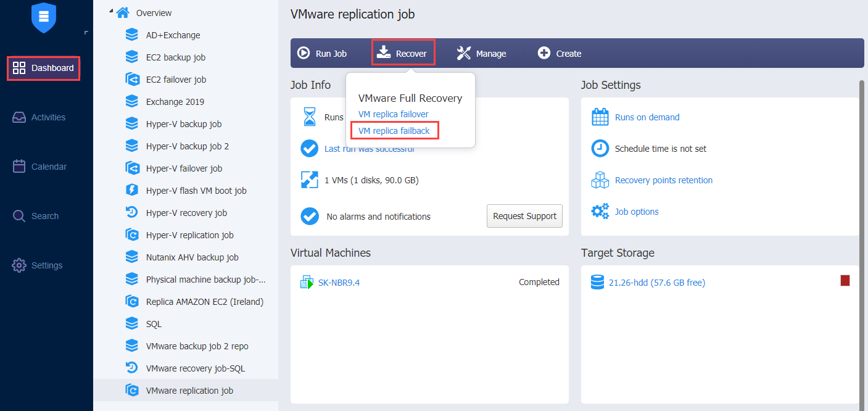Open Job options link
Screen dimensions: 868x411
[637, 212]
